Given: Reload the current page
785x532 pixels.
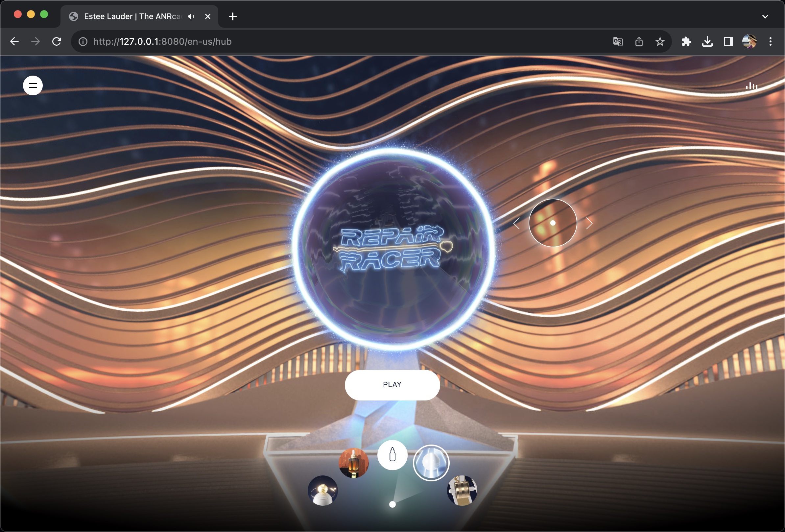Looking at the screenshot, I should (57, 41).
